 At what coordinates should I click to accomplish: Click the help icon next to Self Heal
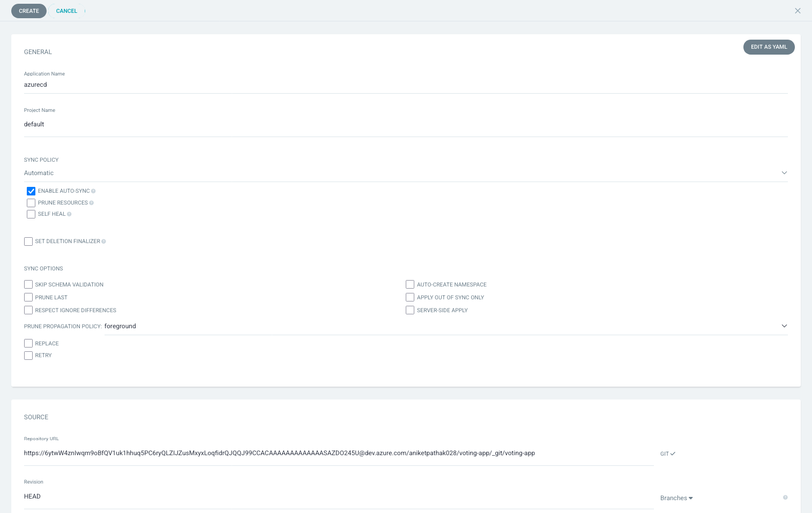(x=69, y=214)
